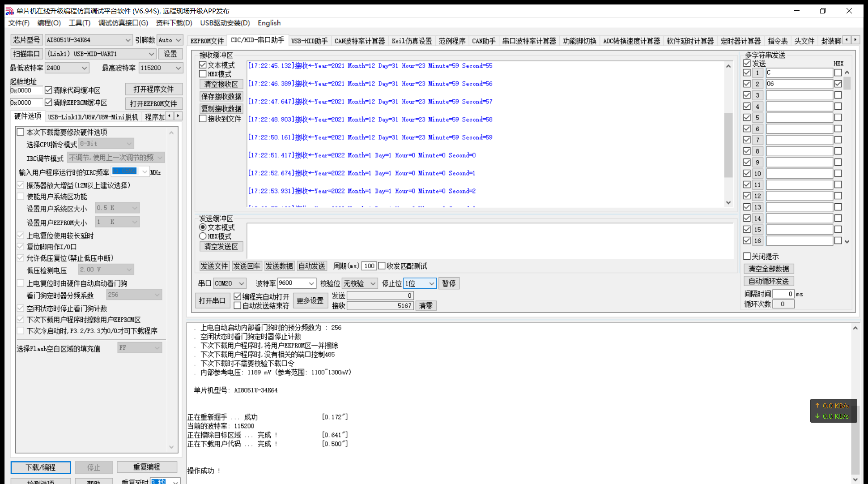
Task: Select HEX模式 radio in send buffer
Action: [203, 236]
